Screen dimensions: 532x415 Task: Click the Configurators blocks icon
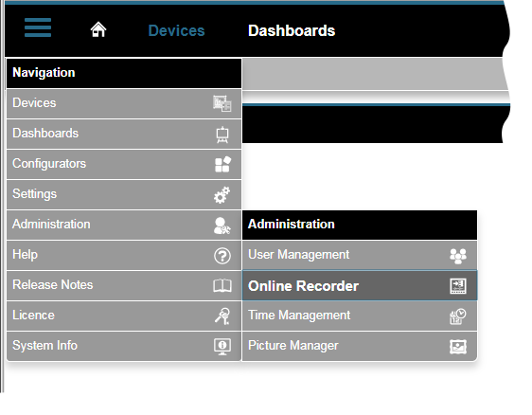[222, 164]
